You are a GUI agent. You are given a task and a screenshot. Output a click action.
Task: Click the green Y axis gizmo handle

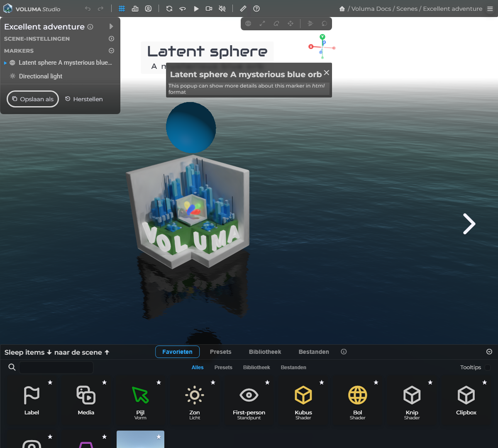point(322,37)
